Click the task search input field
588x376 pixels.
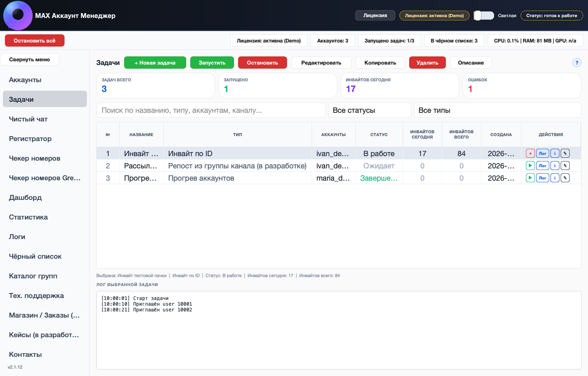(x=211, y=110)
